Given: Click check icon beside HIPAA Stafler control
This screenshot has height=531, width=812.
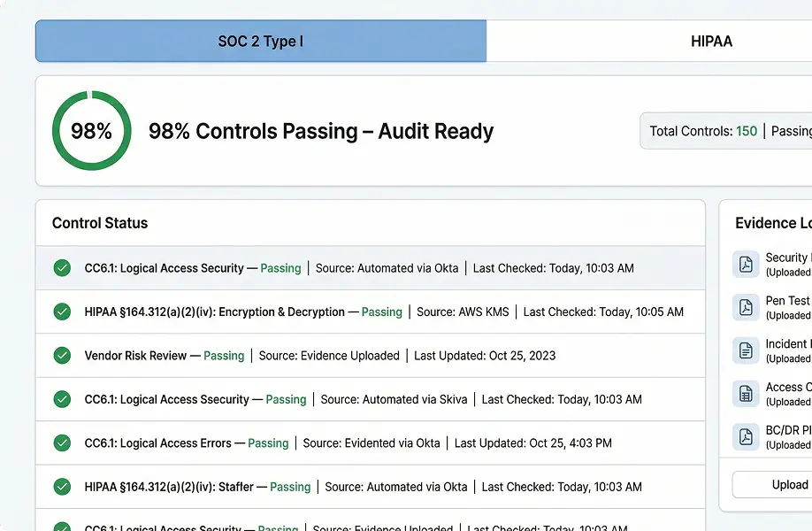Looking at the screenshot, I should point(62,487).
